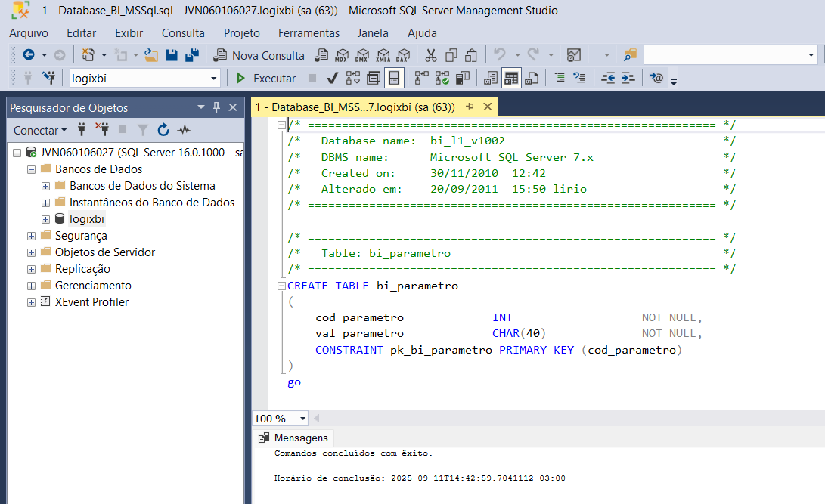Click the Nova Consulta button
Screen dimensions: 825x504
click(259, 55)
